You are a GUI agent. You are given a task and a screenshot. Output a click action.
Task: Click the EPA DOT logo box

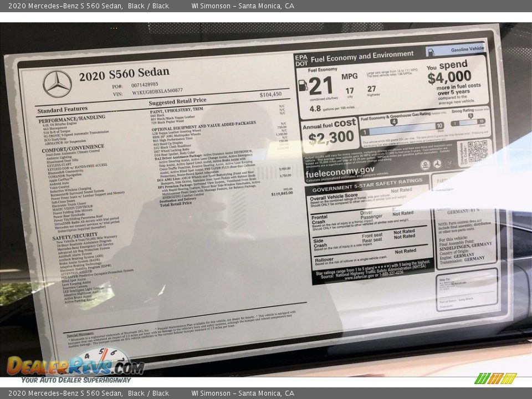pyautogui.click(x=301, y=60)
